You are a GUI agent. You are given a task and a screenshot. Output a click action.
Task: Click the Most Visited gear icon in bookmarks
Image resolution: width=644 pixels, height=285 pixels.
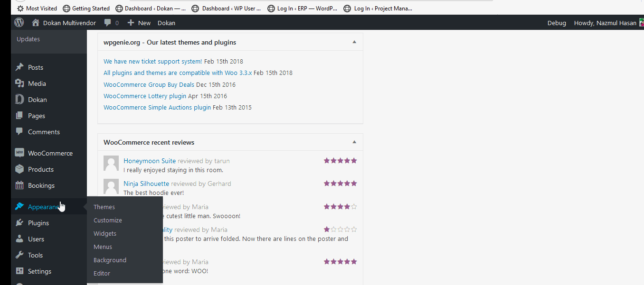point(20,8)
